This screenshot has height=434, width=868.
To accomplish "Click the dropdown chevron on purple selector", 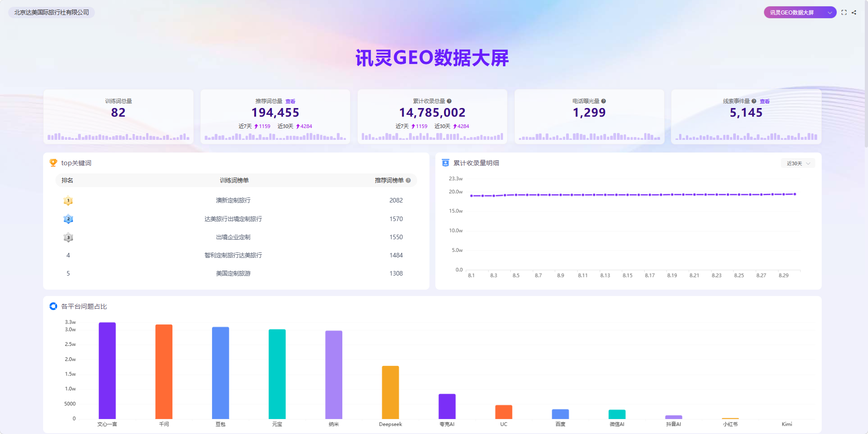I will tap(830, 13).
